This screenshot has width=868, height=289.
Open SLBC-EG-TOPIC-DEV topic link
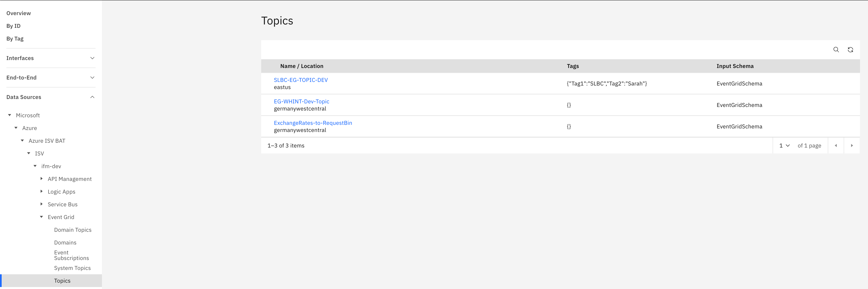point(301,80)
